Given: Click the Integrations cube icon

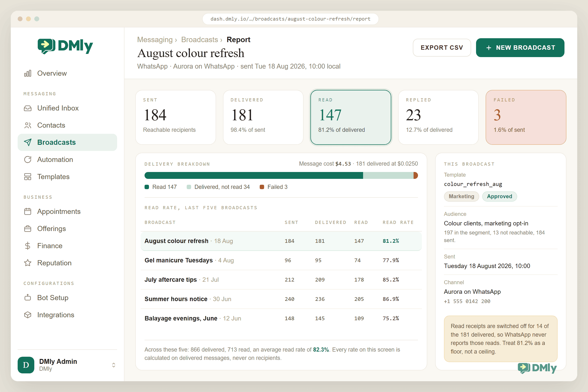Looking at the screenshot, I should (x=28, y=315).
